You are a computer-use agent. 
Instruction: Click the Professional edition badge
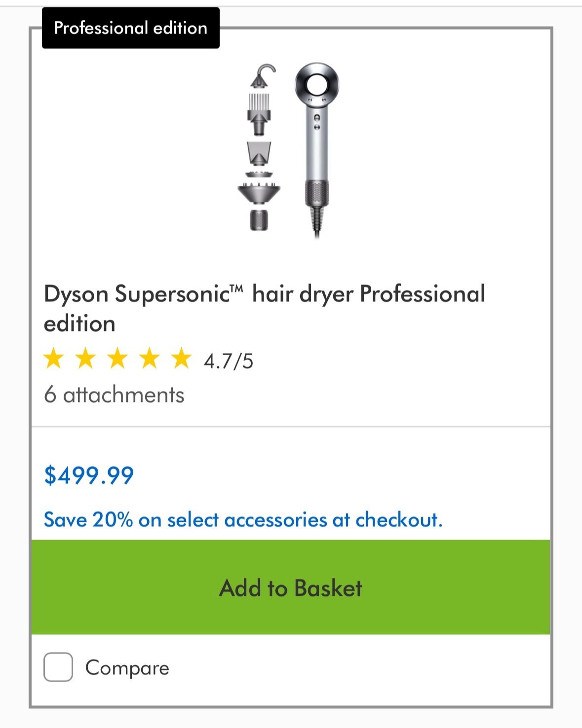click(x=130, y=28)
